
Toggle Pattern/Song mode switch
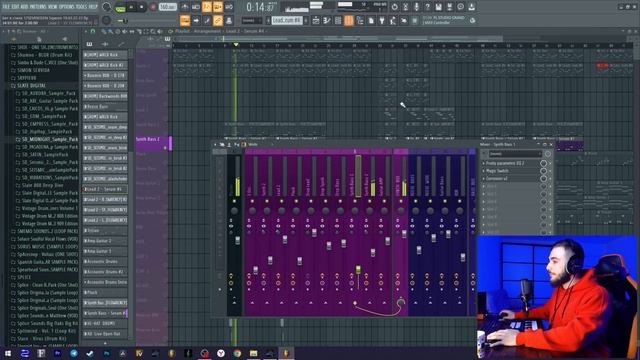tap(120, 7)
